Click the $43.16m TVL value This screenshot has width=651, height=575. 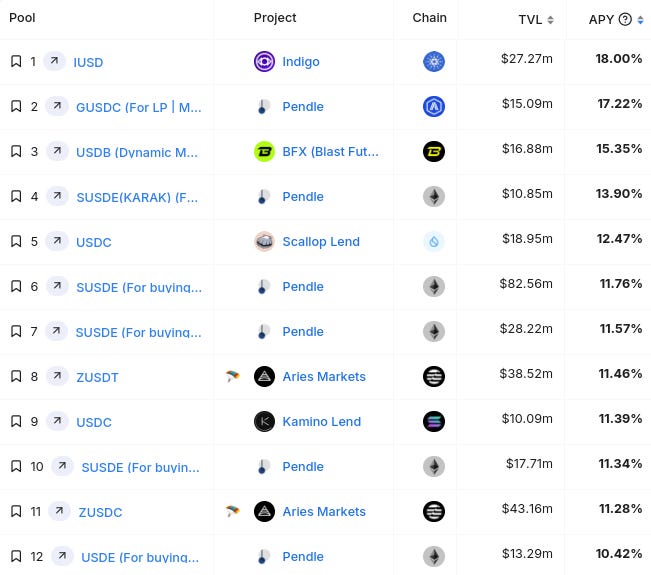click(x=527, y=509)
